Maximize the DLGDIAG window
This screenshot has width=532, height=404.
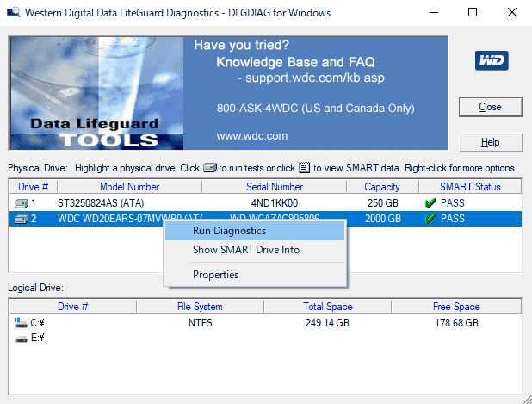[x=473, y=13]
